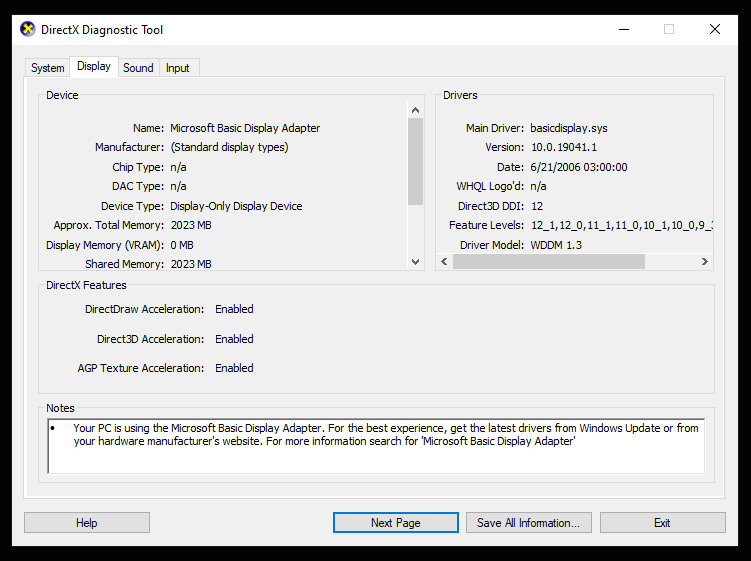Click the DirectX Diagnostic Tool title icon
The width and height of the screenshot is (751, 561).
28,29
